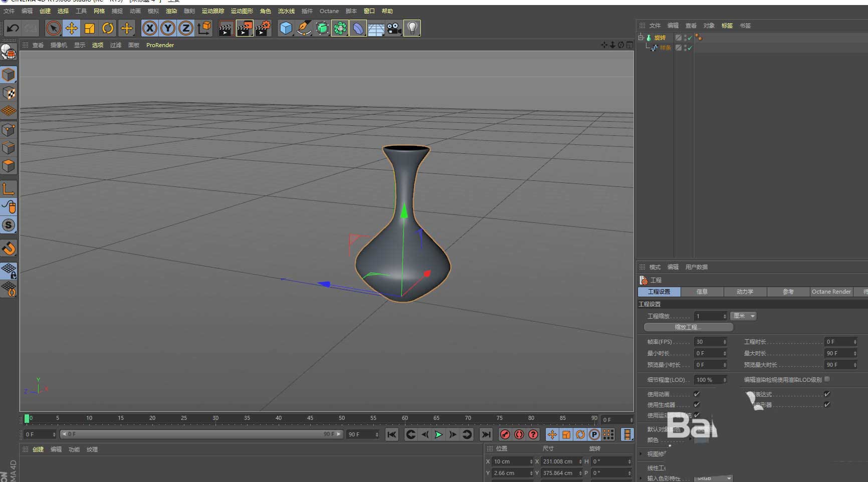Expand the 视图修剪 section
868x482 pixels.
641,454
